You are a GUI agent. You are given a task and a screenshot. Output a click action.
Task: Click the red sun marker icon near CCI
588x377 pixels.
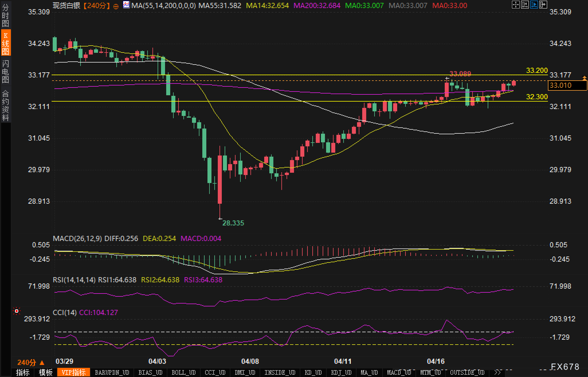[x=17, y=311]
